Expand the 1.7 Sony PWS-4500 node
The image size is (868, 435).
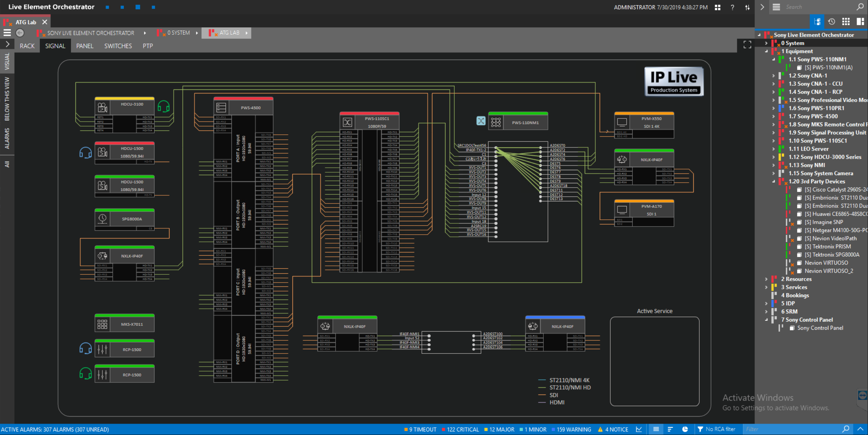tap(773, 116)
